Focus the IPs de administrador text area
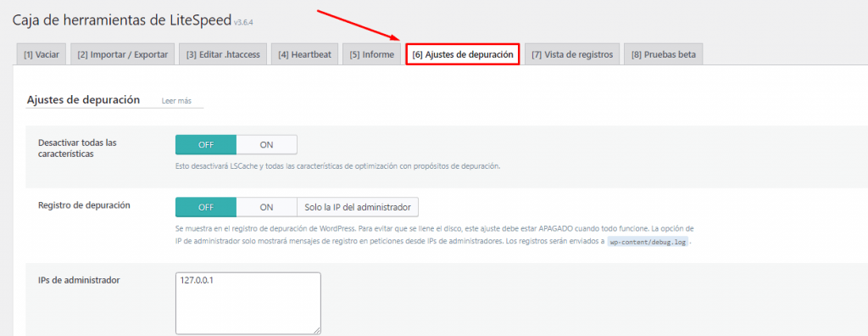The width and height of the screenshot is (868, 336). [x=248, y=303]
